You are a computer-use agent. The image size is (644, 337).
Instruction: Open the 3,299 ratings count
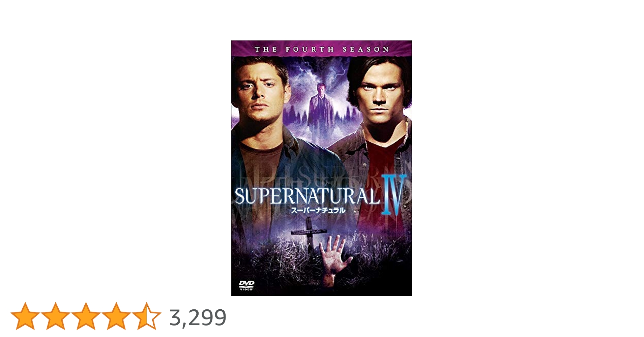pos(198,317)
